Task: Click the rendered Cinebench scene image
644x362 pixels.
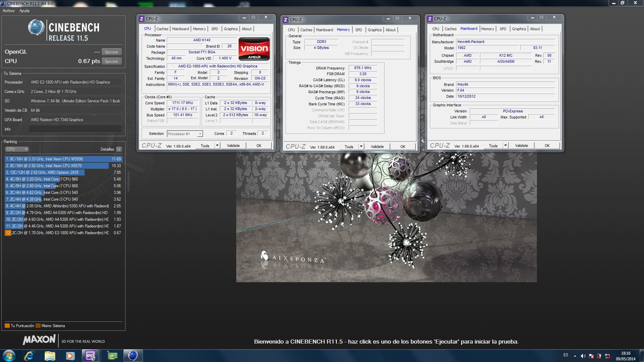Action: [386, 217]
